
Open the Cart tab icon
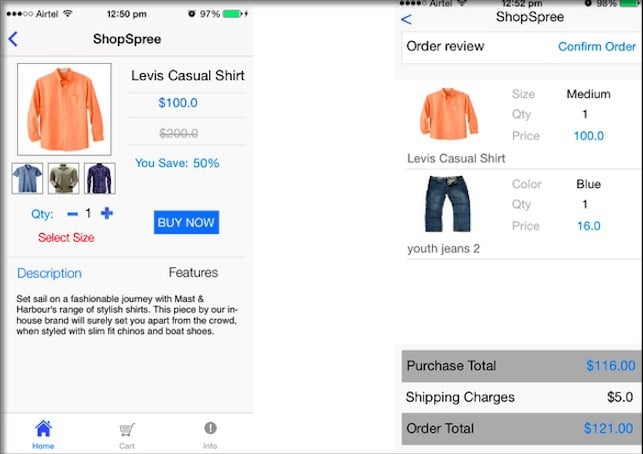127,430
